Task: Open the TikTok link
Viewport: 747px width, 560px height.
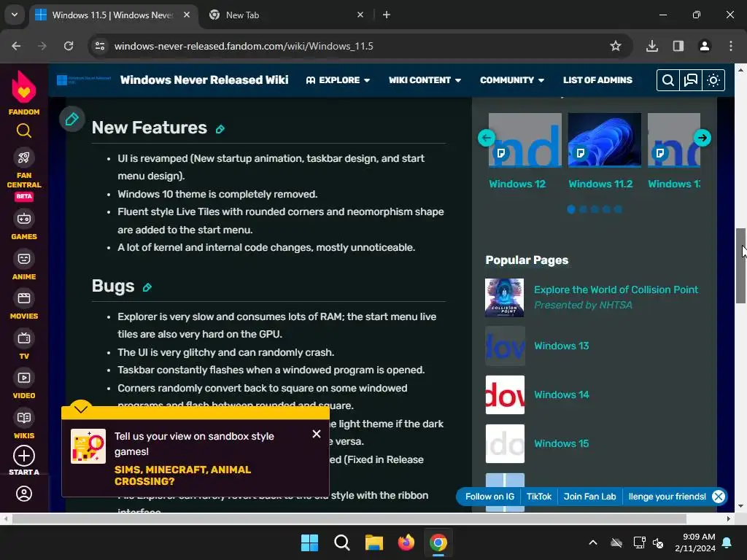Action: [539, 497]
